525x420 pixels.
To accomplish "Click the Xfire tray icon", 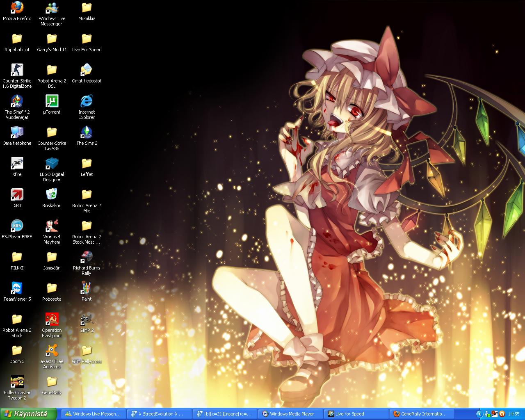I will [x=495, y=414].
